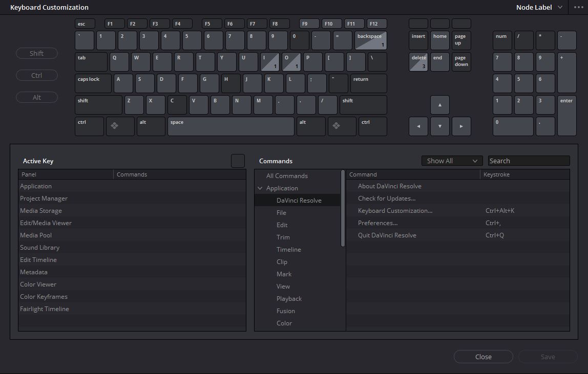Click the right arrow key
Image resolution: width=588 pixels, height=374 pixels.
[461, 126]
